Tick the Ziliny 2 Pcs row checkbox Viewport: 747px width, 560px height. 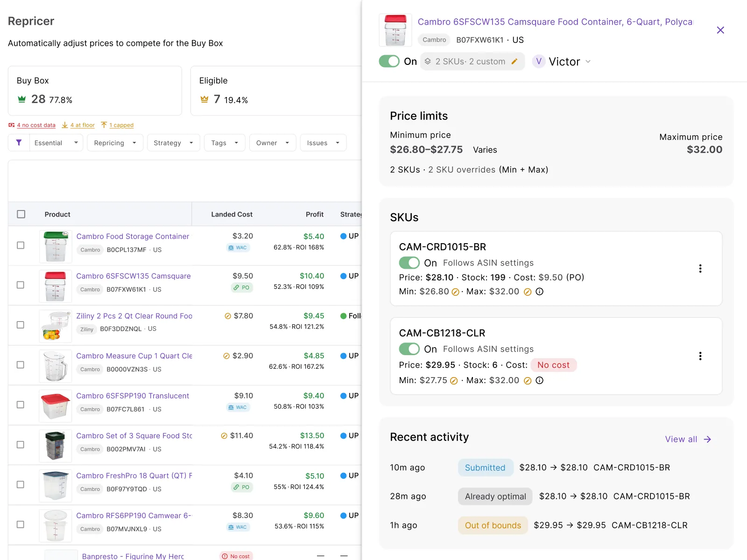(21, 325)
